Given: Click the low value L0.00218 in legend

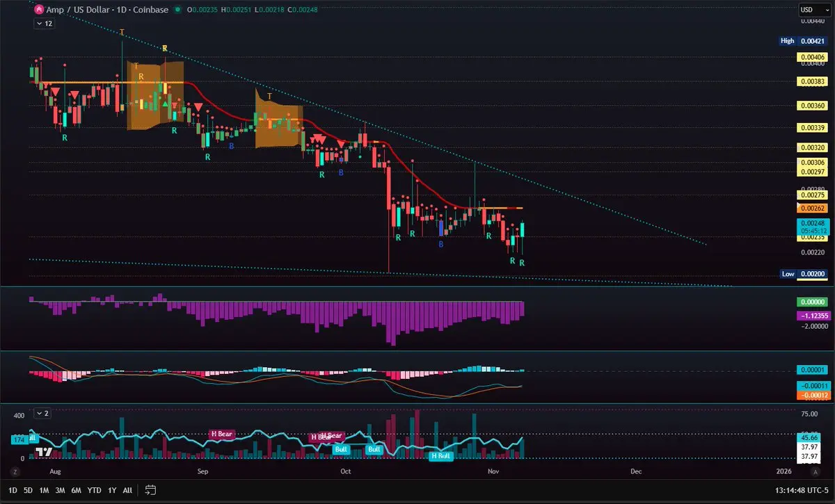Looking at the screenshot, I should click(x=269, y=10).
